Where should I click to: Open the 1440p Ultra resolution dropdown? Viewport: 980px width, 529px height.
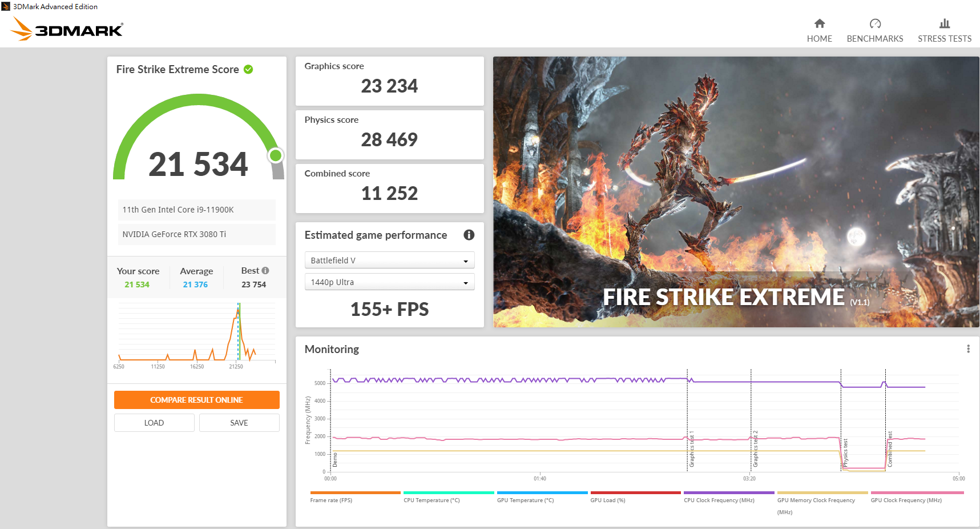pyautogui.click(x=389, y=282)
